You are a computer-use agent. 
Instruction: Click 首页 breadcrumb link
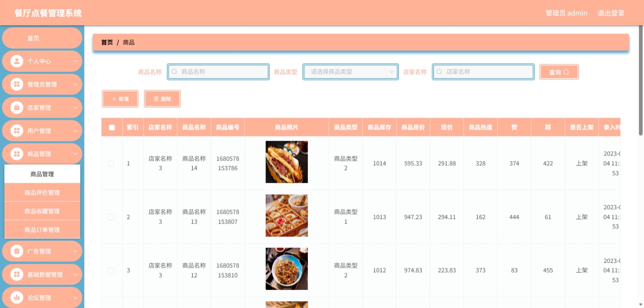coord(107,42)
